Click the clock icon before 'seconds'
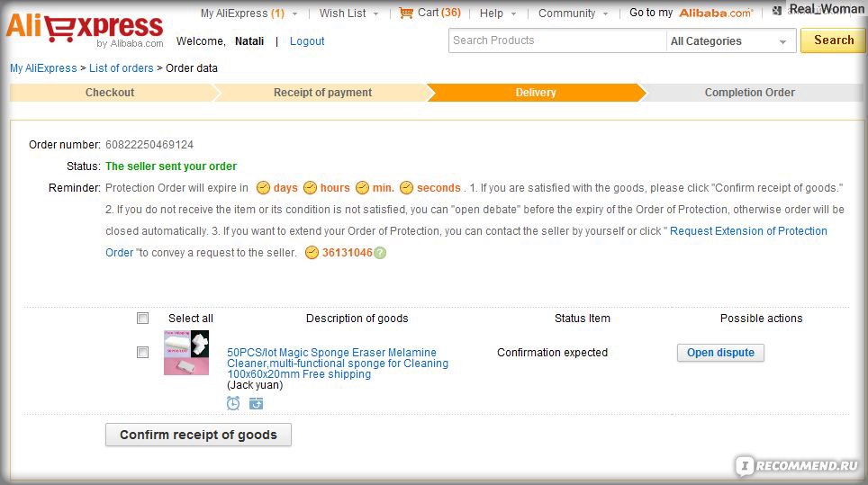This screenshot has height=485, width=868. pos(406,188)
